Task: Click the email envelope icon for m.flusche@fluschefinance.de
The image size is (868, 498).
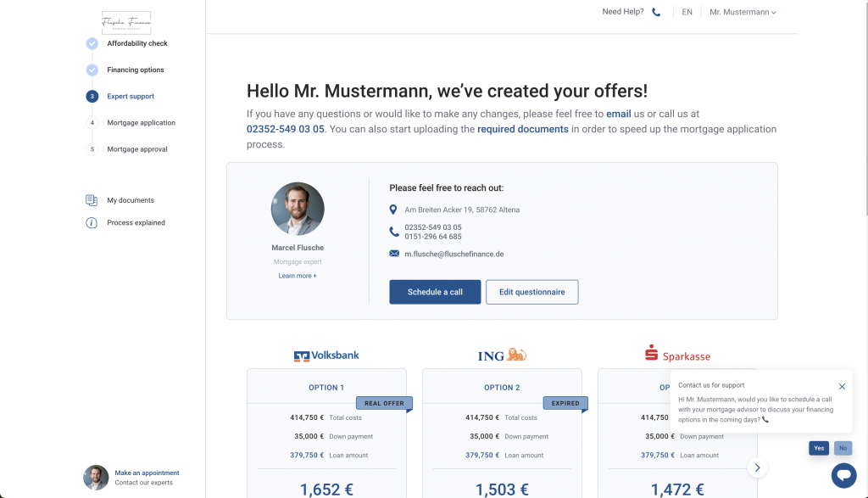Action: tap(392, 253)
